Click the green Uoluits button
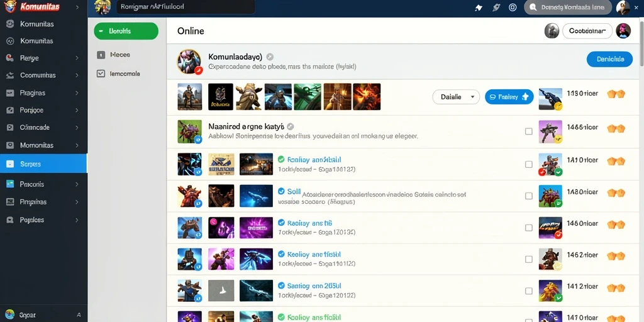Image resolution: width=644 pixels, height=322 pixels. tap(126, 31)
